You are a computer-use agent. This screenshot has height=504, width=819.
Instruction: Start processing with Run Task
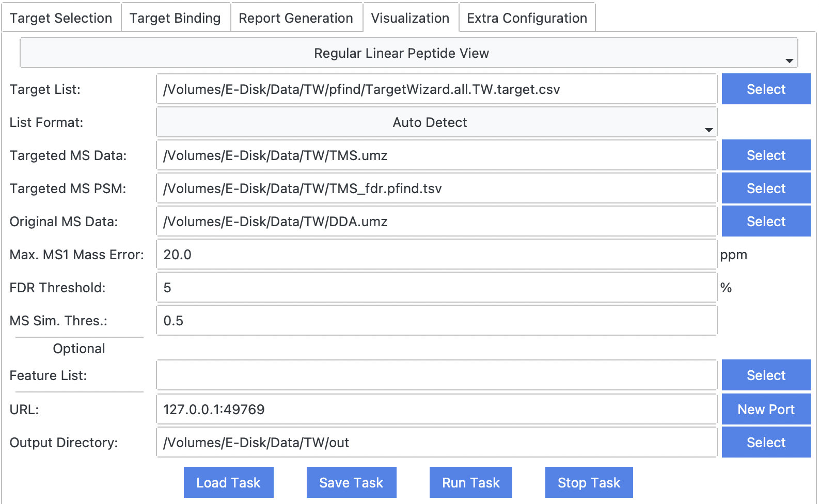click(x=471, y=483)
